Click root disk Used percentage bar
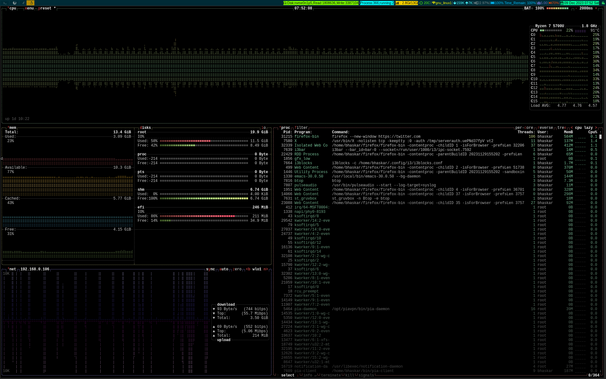Viewport: 606px width, 379px height. click(204, 141)
